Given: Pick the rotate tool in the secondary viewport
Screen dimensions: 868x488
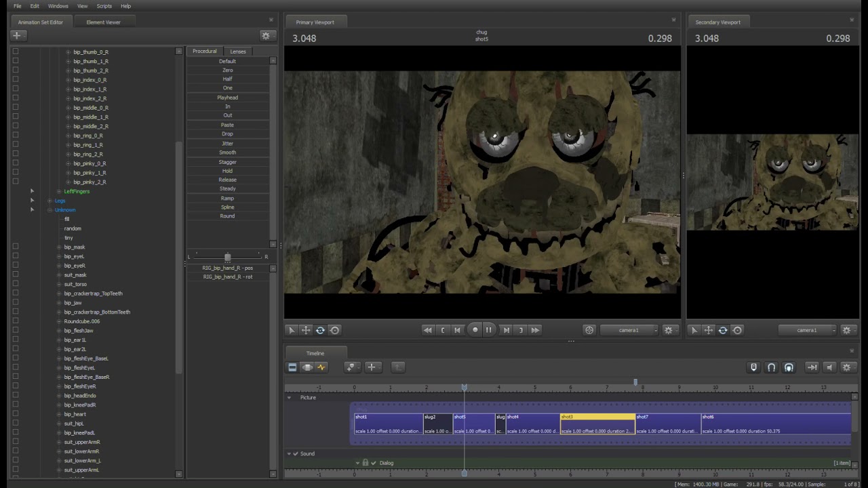Looking at the screenshot, I should pos(723,330).
